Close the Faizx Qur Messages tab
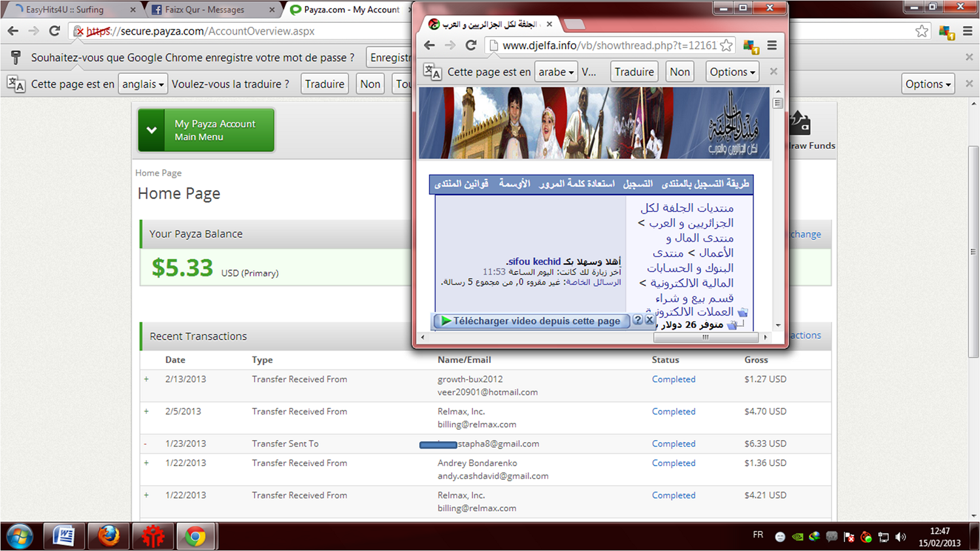This screenshot has width=980, height=551. pyautogui.click(x=272, y=10)
